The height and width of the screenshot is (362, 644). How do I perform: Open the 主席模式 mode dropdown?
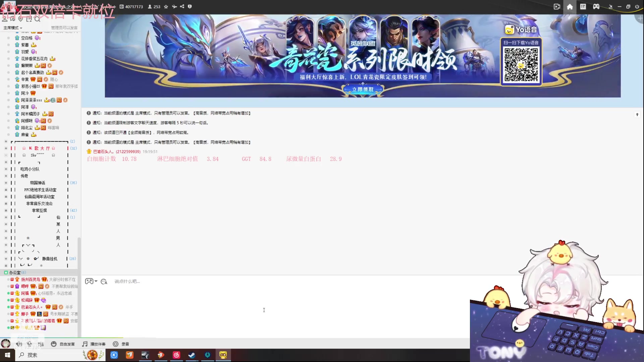click(13, 28)
